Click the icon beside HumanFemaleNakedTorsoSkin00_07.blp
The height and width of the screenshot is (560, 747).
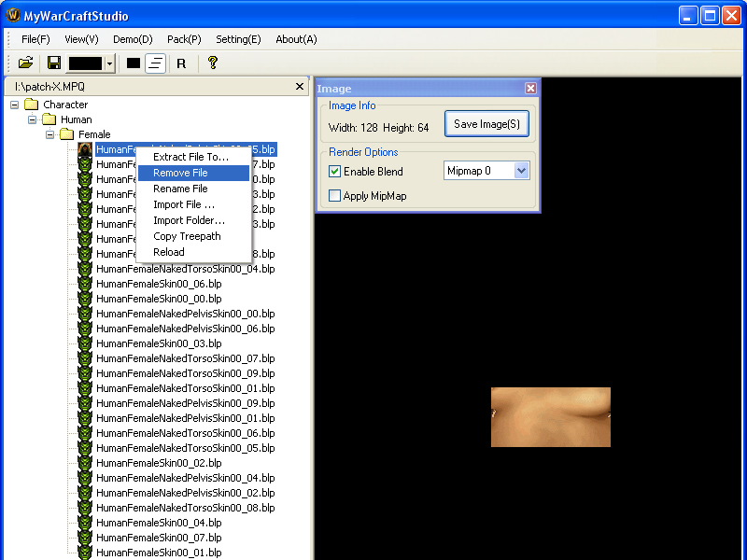(x=85, y=358)
